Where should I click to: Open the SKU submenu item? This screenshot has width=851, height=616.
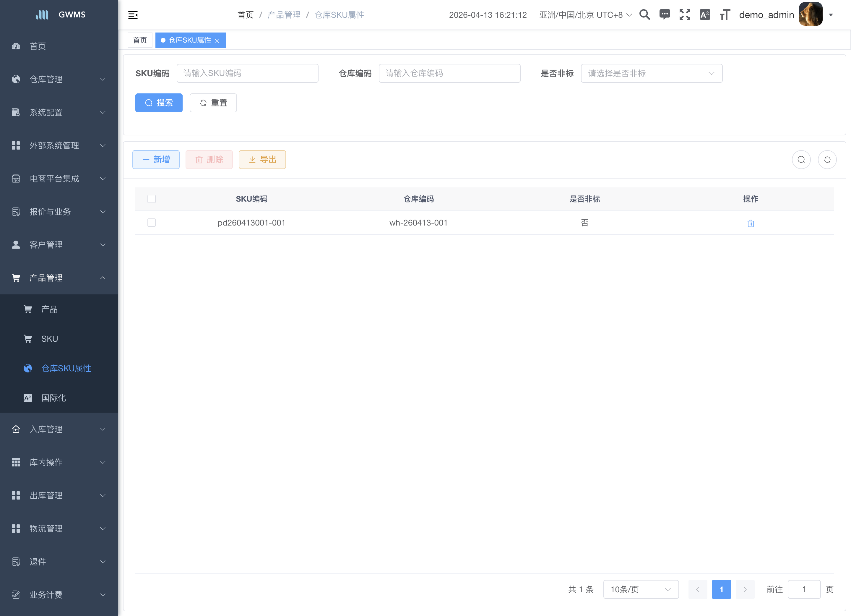tap(59, 339)
